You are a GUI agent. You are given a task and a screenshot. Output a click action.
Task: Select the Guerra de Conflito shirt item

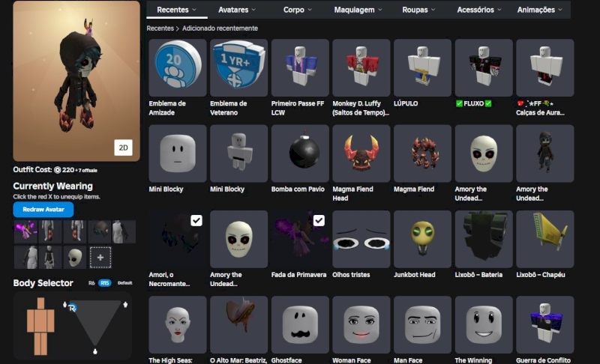click(x=545, y=324)
